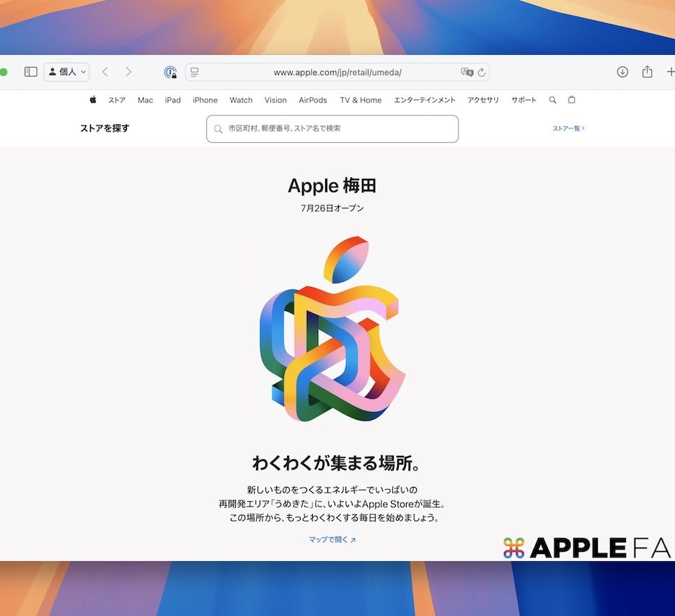The width and height of the screenshot is (675, 616).
Task: Open the page reader menu icon
Action: click(195, 72)
